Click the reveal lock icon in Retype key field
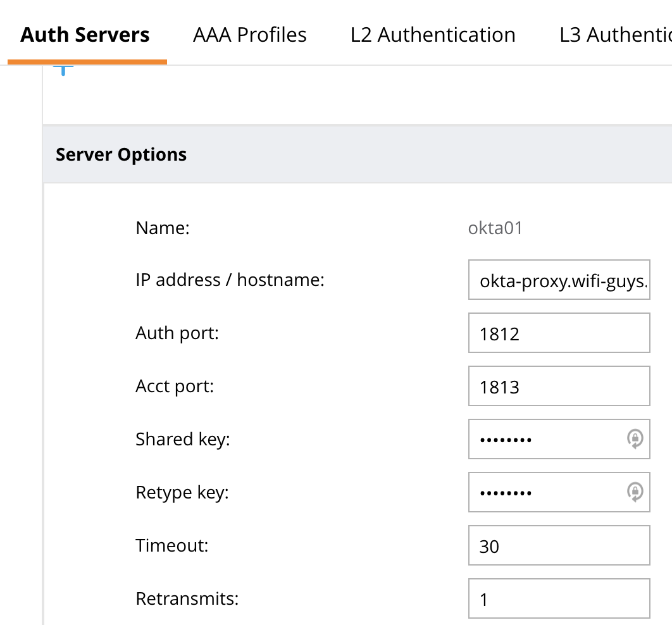 click(635, 492)
